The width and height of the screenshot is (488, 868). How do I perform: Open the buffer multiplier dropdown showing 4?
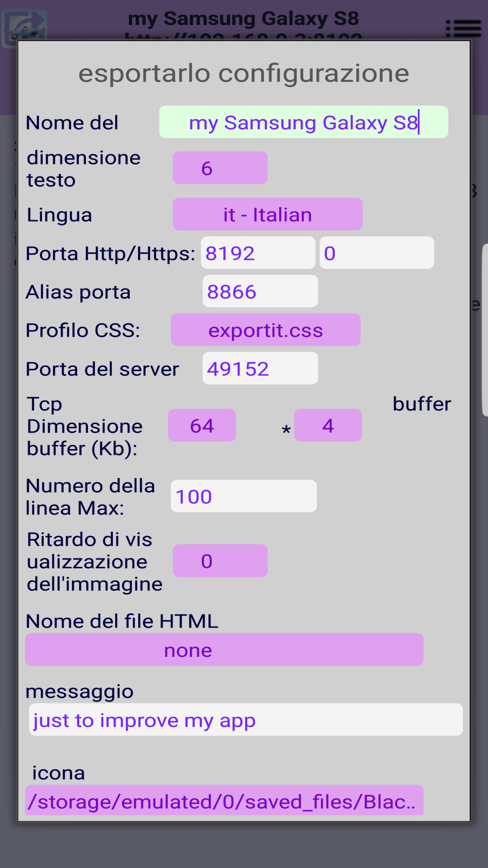[328, 425]
